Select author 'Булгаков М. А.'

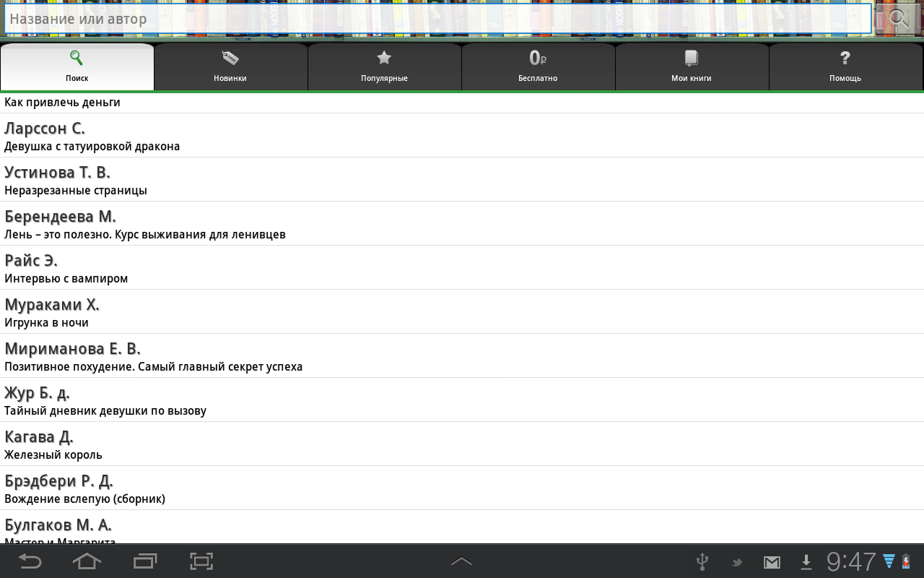tap(58, 525)
